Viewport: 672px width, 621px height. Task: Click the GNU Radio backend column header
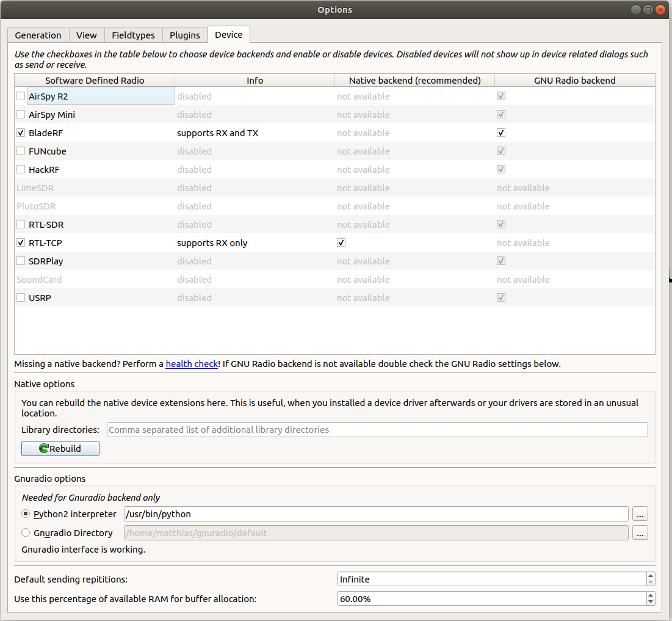(x=575, y=80)
